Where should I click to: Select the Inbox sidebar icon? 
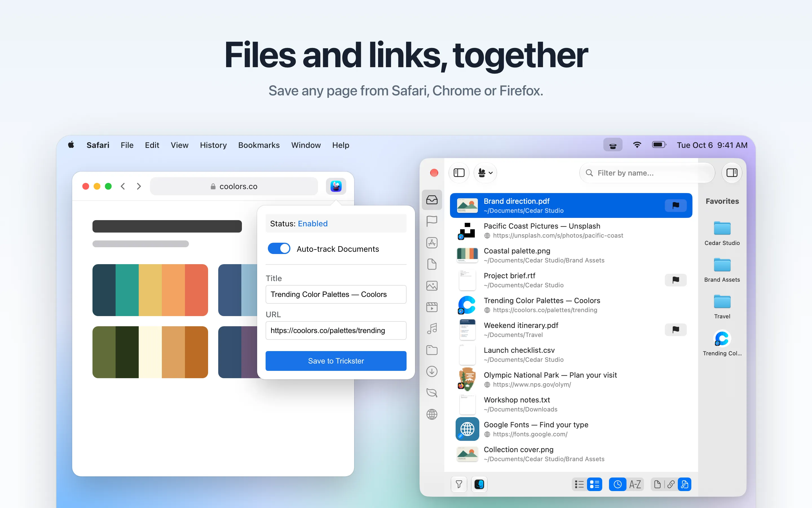tap(432, 200)
